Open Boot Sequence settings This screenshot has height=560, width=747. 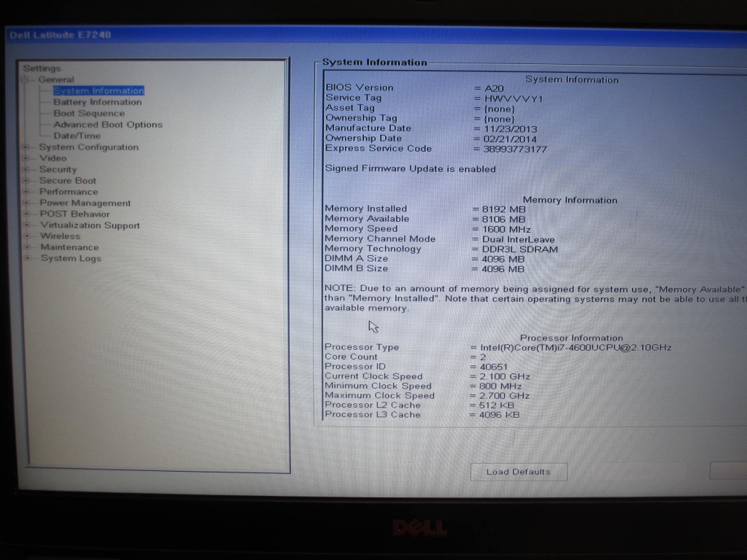click(89, 113)
